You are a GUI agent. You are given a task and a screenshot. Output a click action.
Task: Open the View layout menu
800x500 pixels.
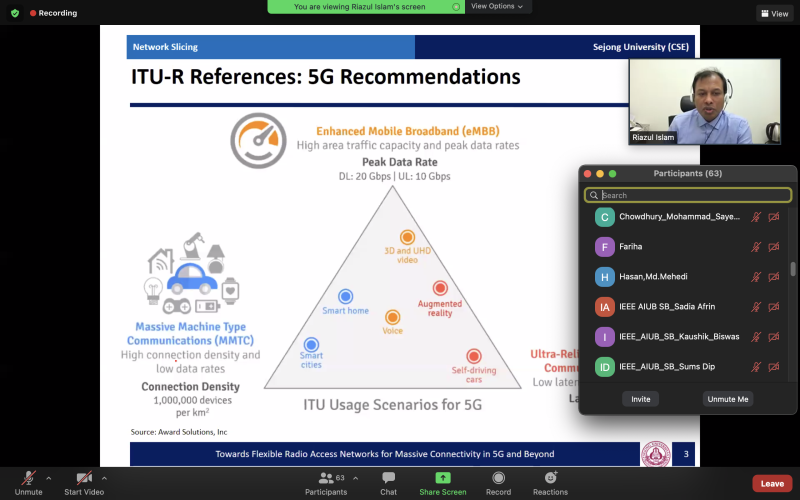point(775,14)
